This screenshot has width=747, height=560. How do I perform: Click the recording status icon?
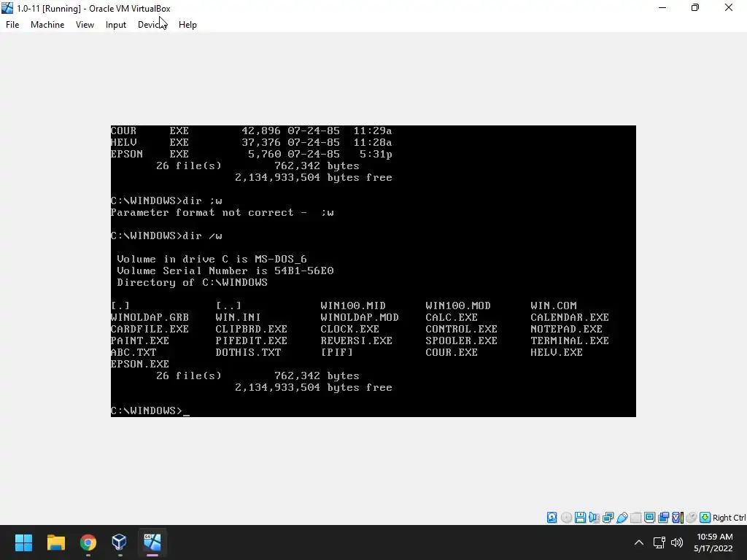(x=663, y=518)
